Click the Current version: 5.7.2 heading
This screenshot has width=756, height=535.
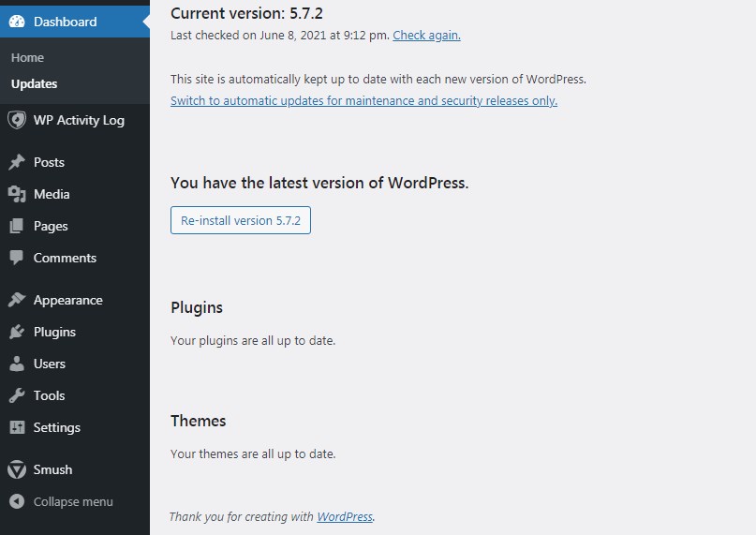point(247,13)
